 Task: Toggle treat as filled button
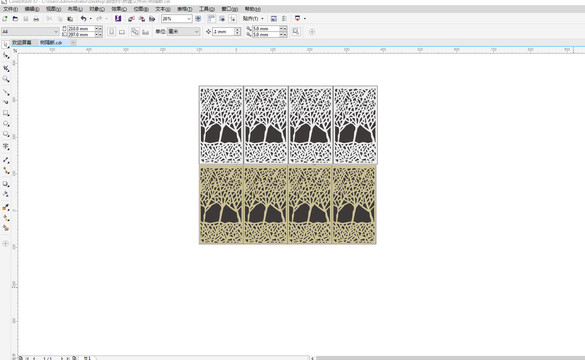click(295, 32)
